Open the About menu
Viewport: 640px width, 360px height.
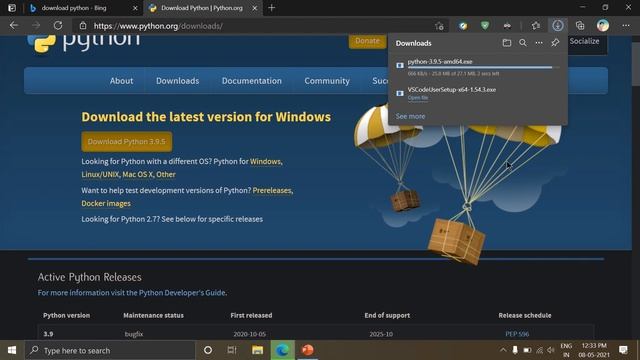(121, 81)
